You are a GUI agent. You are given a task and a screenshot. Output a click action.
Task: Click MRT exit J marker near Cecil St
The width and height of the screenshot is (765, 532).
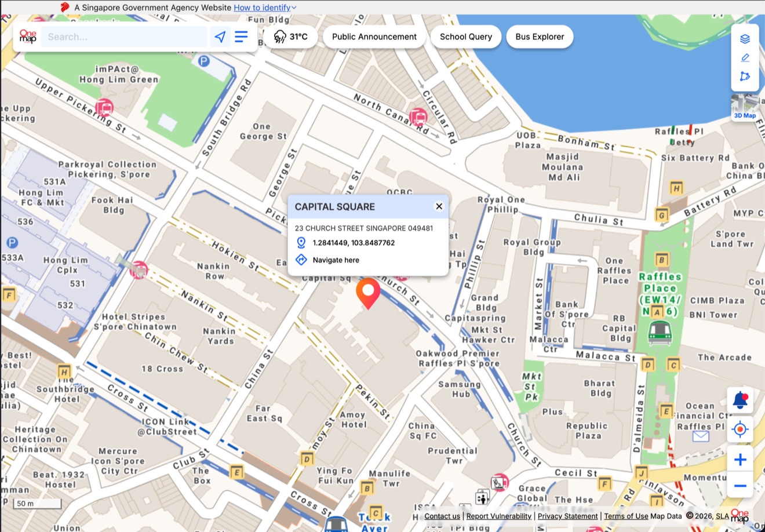(x=641, y=472)
